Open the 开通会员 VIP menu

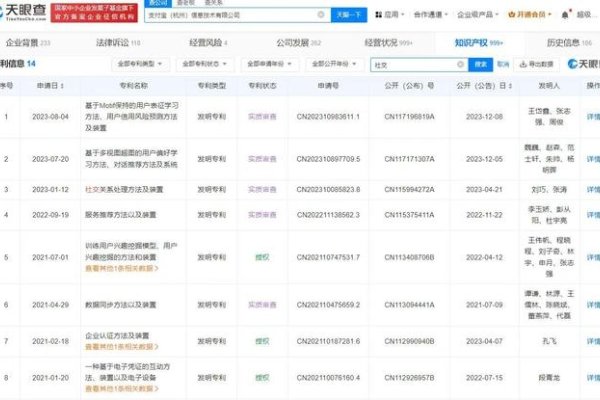click(x=530, y=15)
